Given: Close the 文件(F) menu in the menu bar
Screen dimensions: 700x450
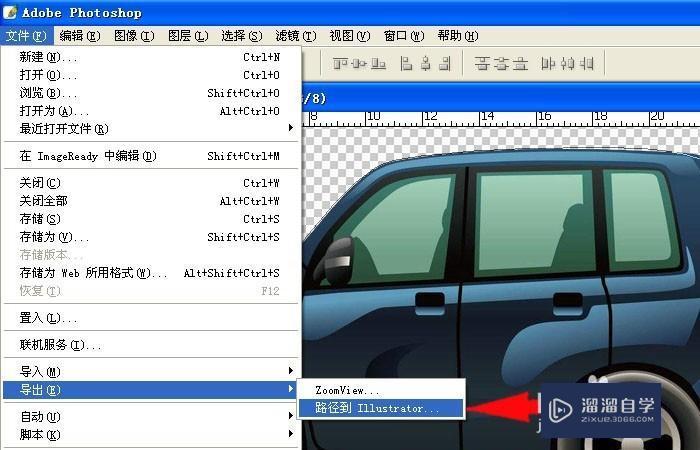Looking at the screenshot, I should (x=26, y=36).
